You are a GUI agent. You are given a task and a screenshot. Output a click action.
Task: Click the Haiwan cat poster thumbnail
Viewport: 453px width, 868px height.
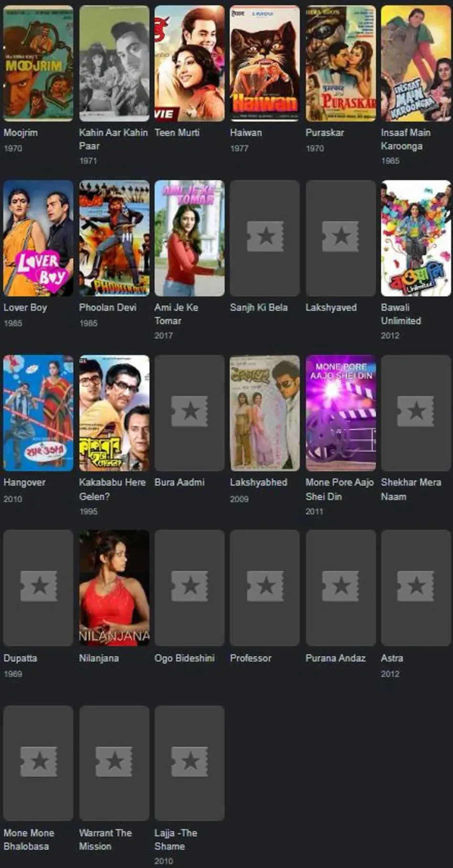pyautogui.click(x=265, y=63)
